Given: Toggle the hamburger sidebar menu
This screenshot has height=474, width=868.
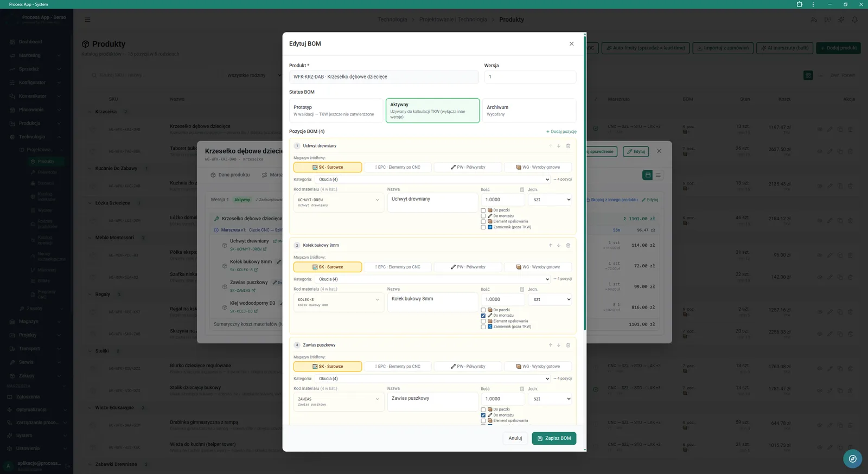Looking at the screenshot, I should pos(87,20).
